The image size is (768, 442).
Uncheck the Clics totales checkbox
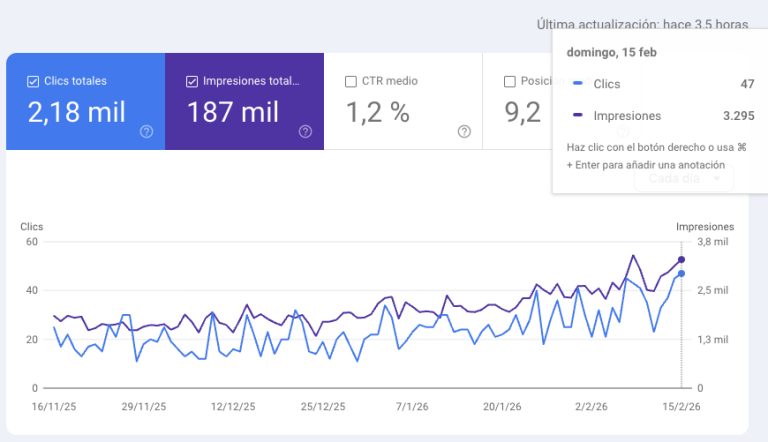(x=33, y=81)
